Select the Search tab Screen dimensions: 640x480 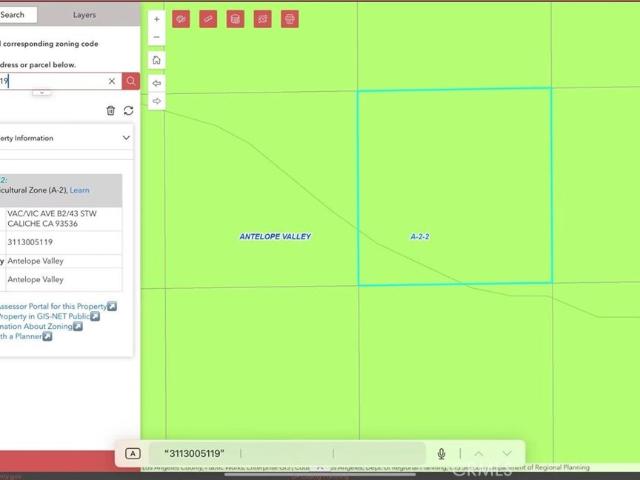pos(13,15)
